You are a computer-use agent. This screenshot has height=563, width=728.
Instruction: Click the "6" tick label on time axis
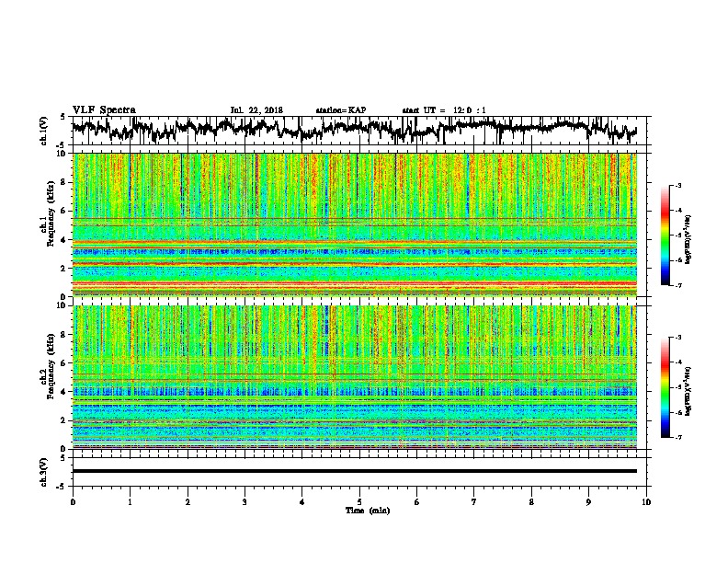(417, 502)
